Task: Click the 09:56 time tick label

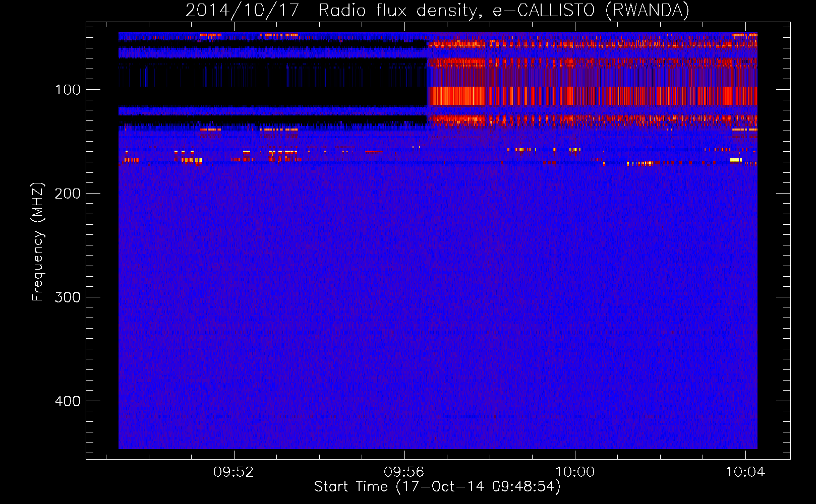Action: pos(404,472)
